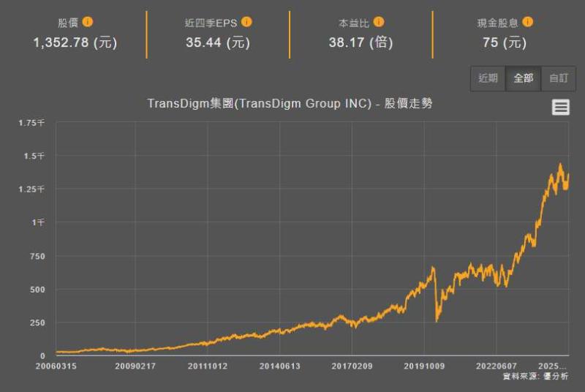Click the EPS value 35.44 (元)
The image size is (585, 392).
(x=218, y=42)
